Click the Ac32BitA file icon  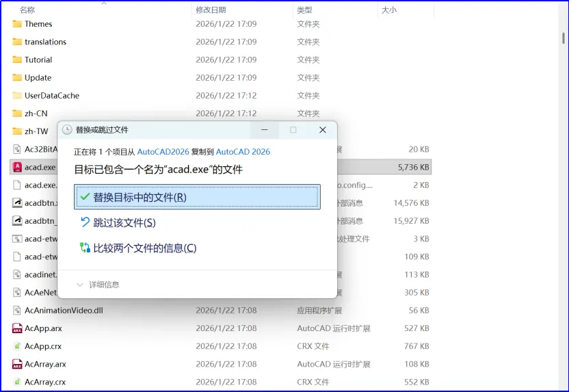(x=17, y=149)
